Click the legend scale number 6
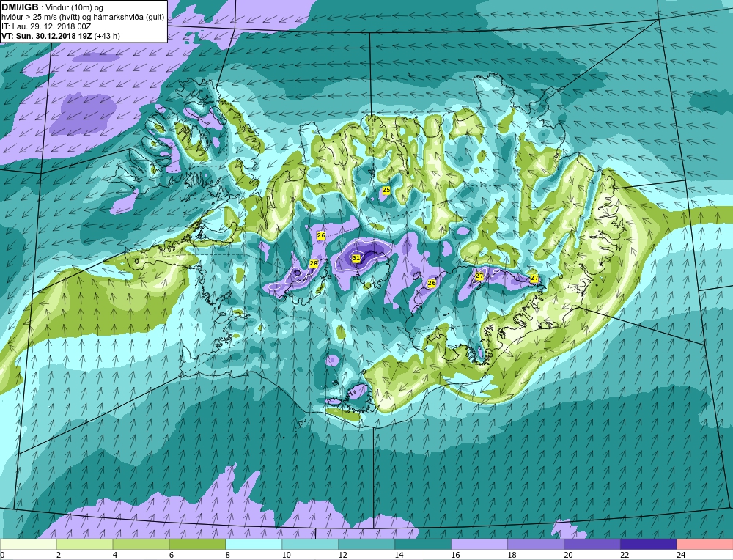 [172, 555]
